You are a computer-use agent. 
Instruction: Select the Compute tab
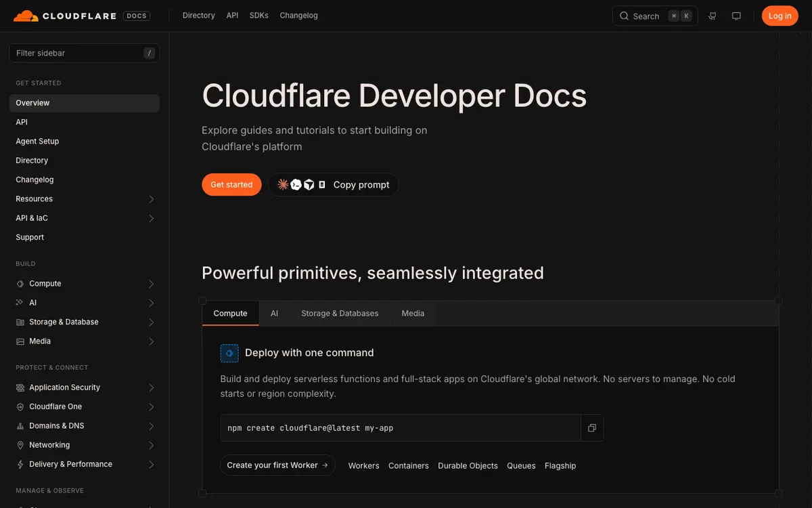pos(231,314)
